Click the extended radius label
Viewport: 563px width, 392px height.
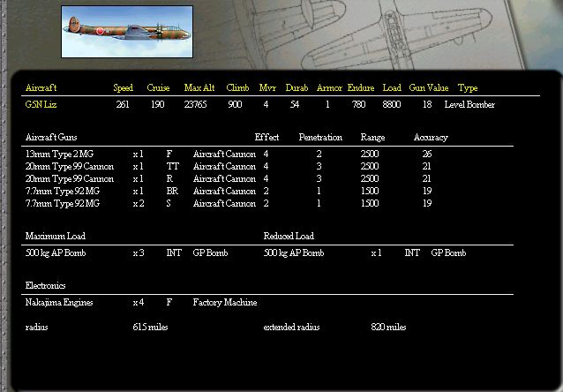click(x=291, y=327)
